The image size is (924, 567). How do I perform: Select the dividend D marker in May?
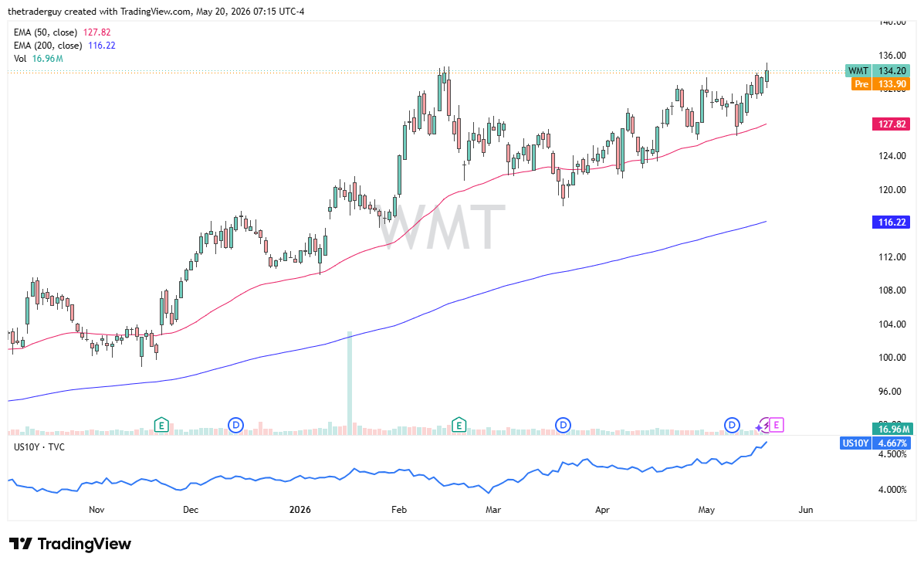[x=731, y=424]
